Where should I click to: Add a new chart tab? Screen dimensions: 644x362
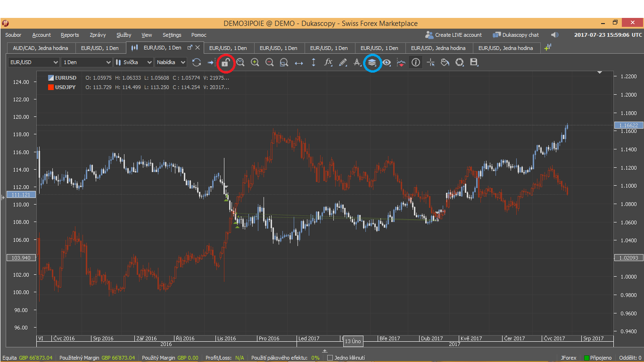548,48
